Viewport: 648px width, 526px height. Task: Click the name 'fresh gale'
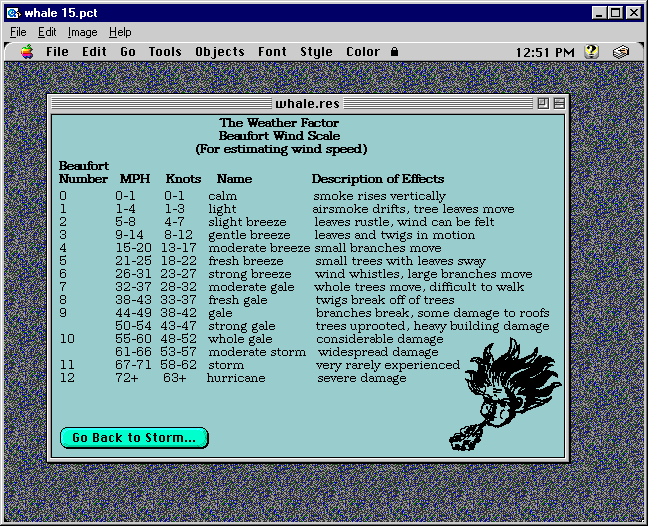pos(238,300)
